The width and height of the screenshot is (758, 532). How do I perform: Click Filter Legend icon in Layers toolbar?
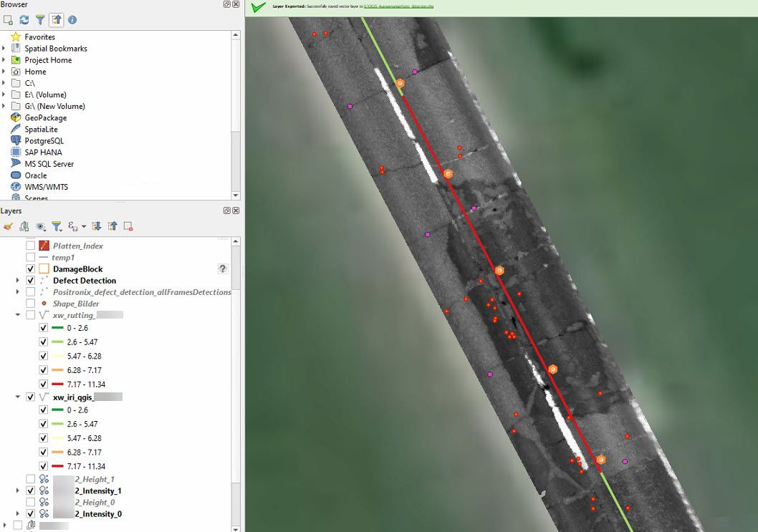point(57,226)
